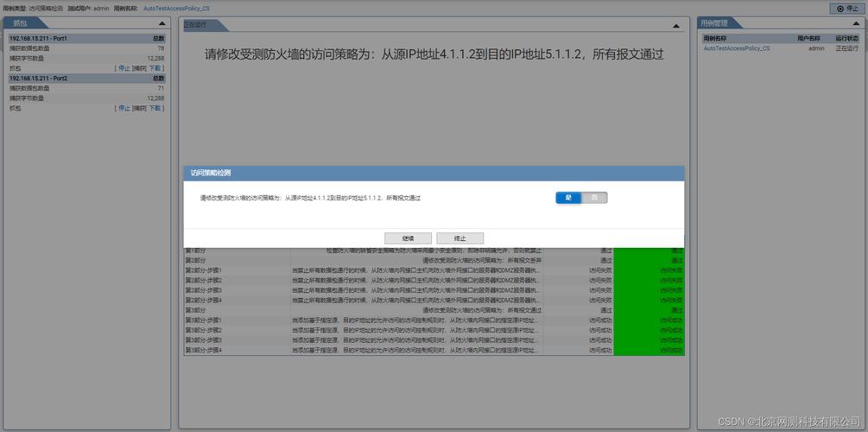Screen dimensions: 868x432
Task: Click 捕获 link for Port2 capture
Action: 139,108
